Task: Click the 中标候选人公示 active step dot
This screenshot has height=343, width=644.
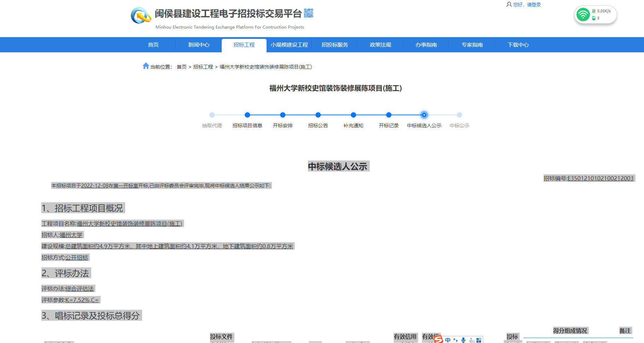Action: (424, 115)
